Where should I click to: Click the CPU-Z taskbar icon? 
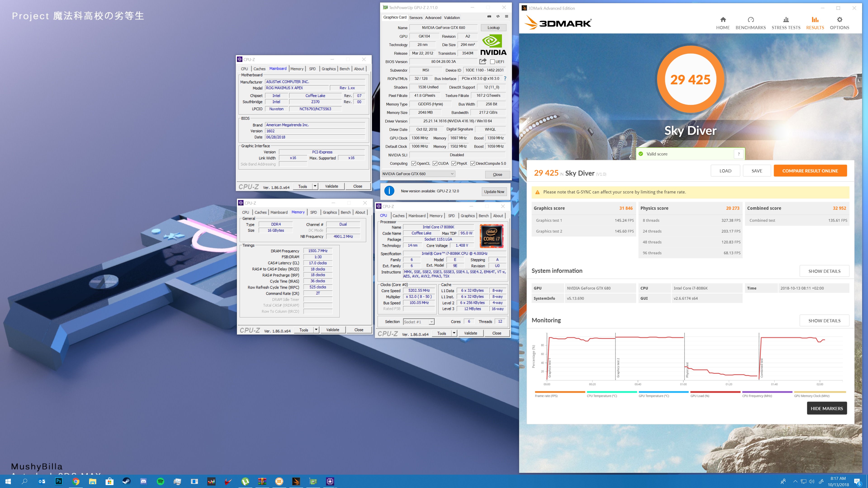pyautogui.click(x=330, y=481)
